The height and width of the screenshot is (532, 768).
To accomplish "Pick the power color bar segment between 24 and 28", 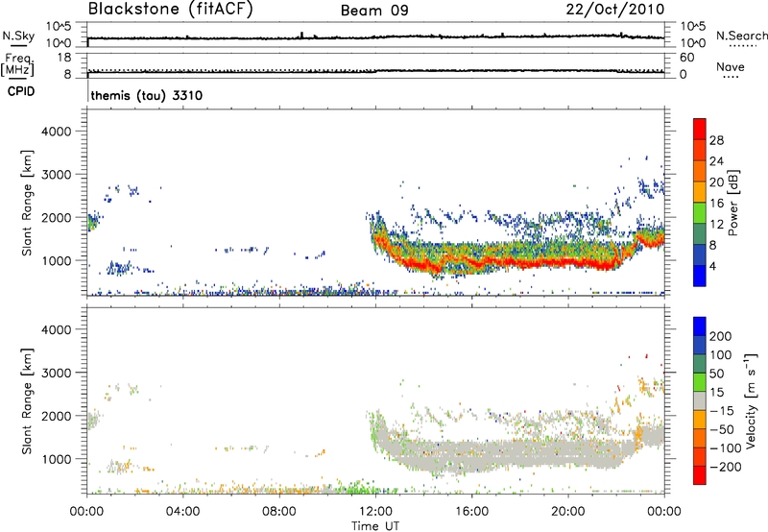I will coord(700,150).
